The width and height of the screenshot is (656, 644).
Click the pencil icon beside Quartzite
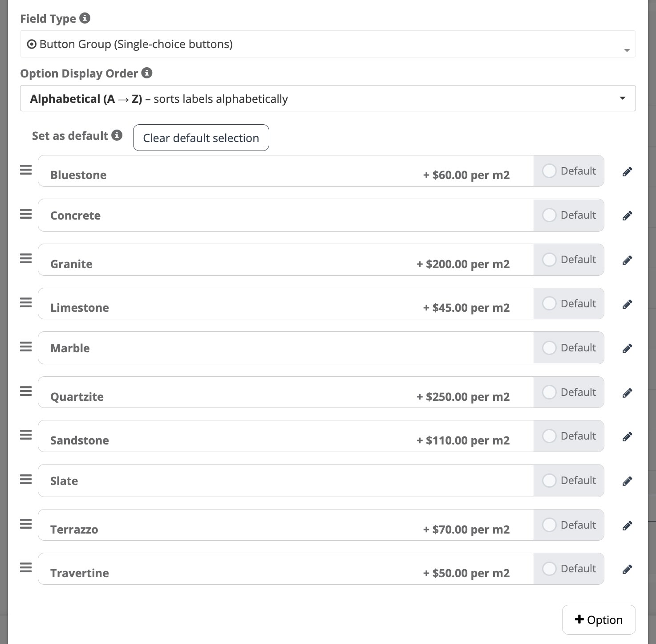627,393
